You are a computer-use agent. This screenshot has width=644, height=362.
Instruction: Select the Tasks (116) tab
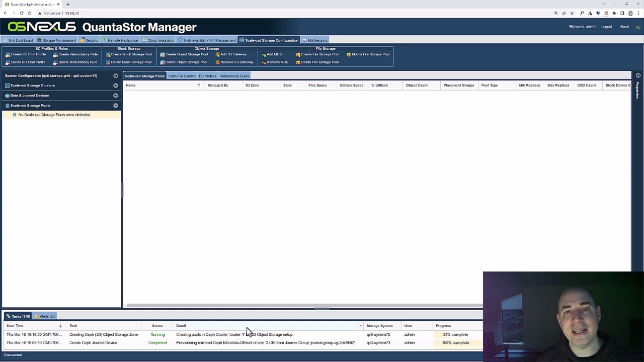point(19,316)
